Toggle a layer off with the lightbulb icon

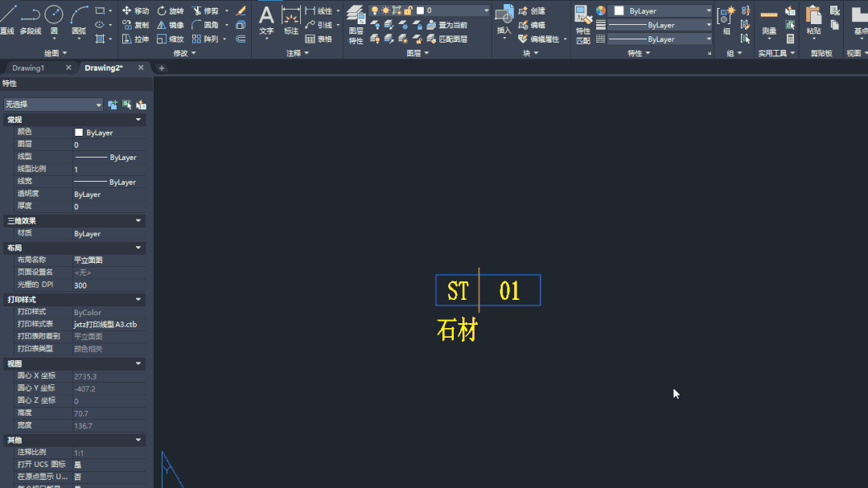[x=376, y=10]
